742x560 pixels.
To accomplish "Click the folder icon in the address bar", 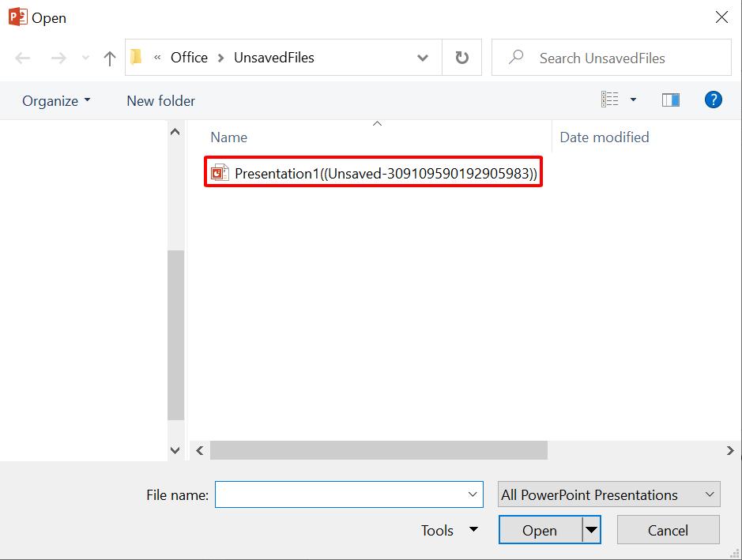I will (136, 57).
